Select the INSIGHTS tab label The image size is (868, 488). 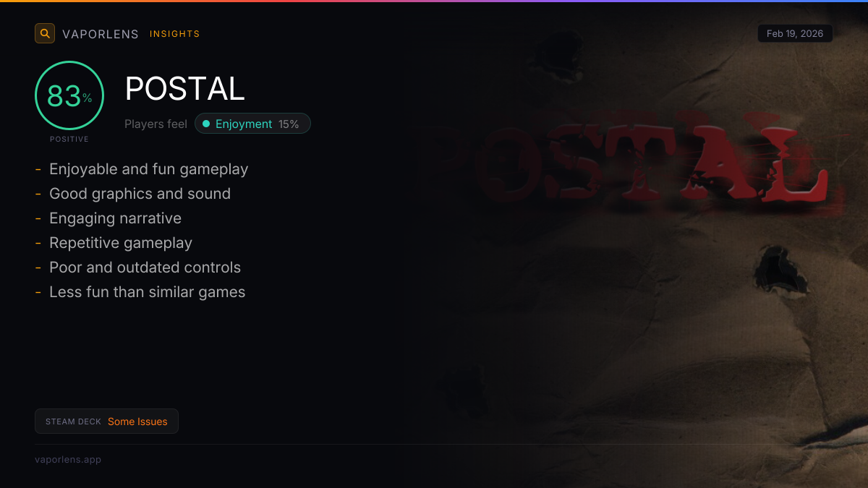click(174, 34)
